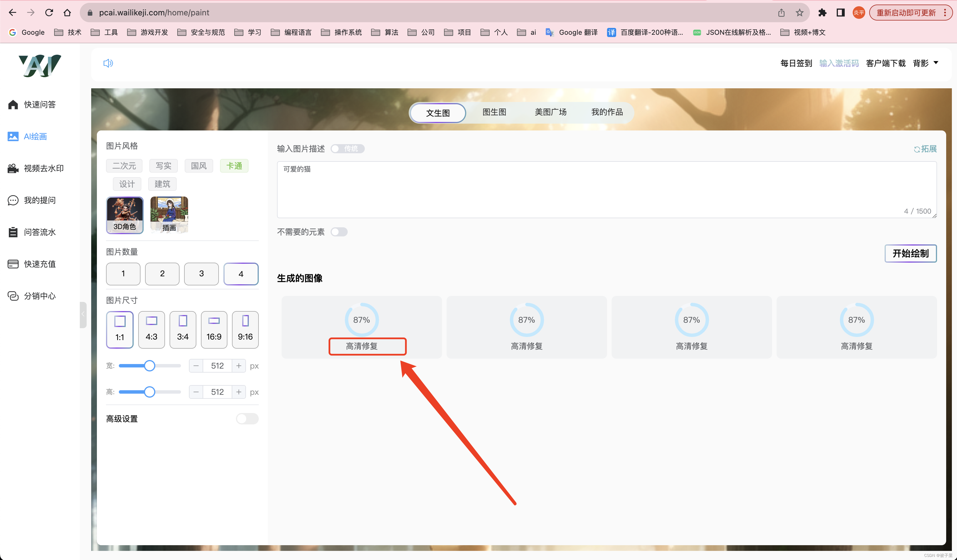Bookmark this page with the star icon
This screenshot has height=560, width=957.
(x=799, y=13)
